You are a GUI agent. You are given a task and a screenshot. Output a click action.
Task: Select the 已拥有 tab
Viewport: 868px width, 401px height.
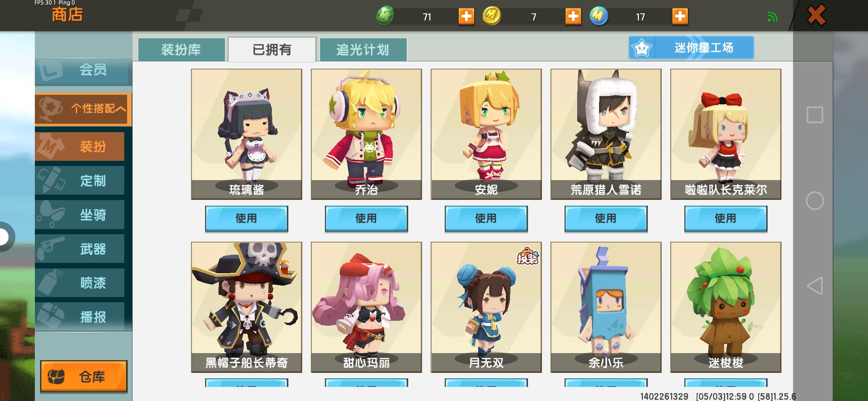[x=272, y=50]
